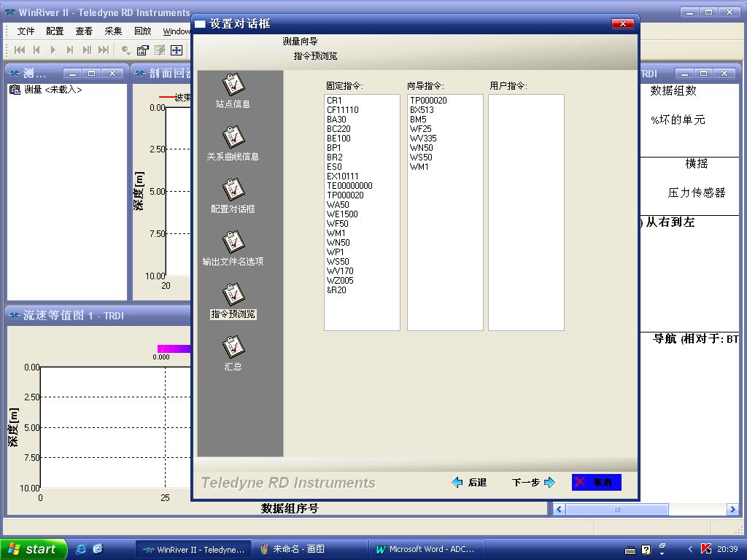This screenshot has height=560, width=747.
Task: Cancel the wizard via the 取消 button
Action: (x=595, y=482)
